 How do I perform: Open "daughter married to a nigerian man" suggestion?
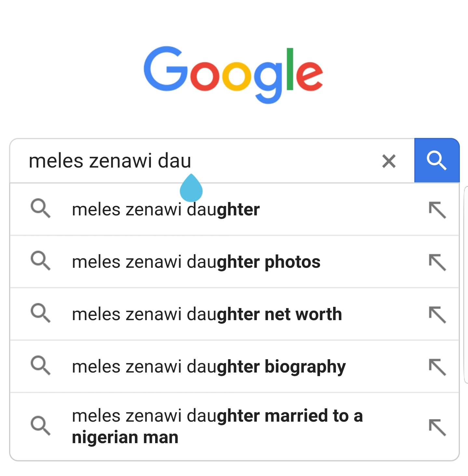[x=217, y=426]
